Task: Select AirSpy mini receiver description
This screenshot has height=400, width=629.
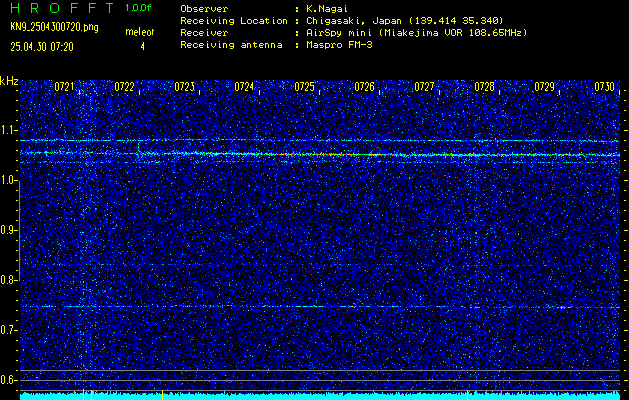Action: [x=415, y=33]
